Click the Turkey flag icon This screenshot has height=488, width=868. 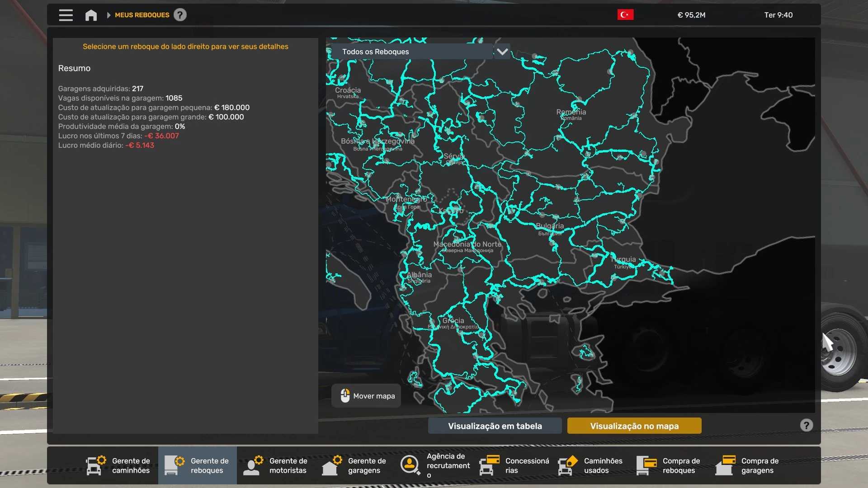click(x=625, y=15)
